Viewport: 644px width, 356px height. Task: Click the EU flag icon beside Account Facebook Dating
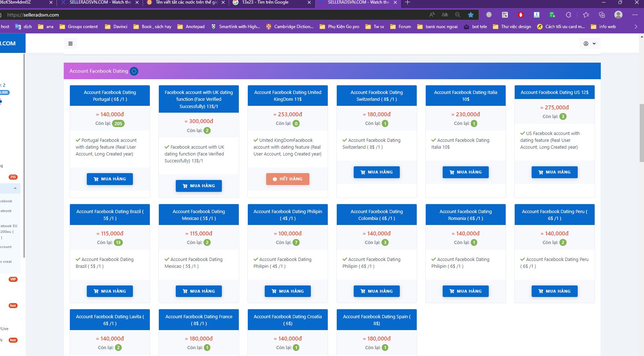point(134,71)
